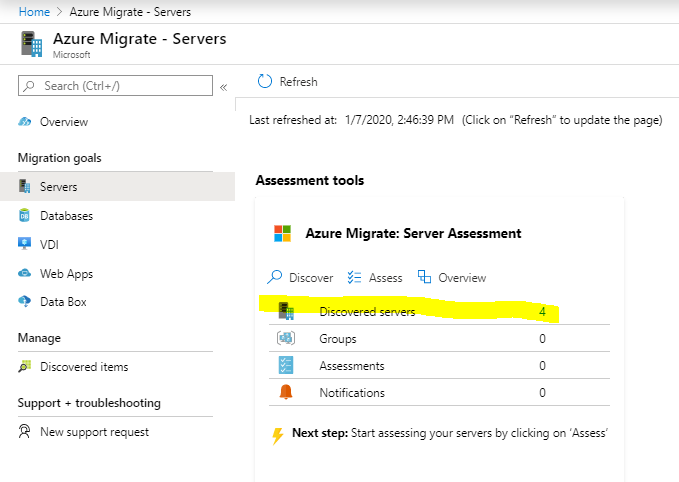Click the Discovered servers count 4
This screenshot has width=679, height=482.
(542, 312)
